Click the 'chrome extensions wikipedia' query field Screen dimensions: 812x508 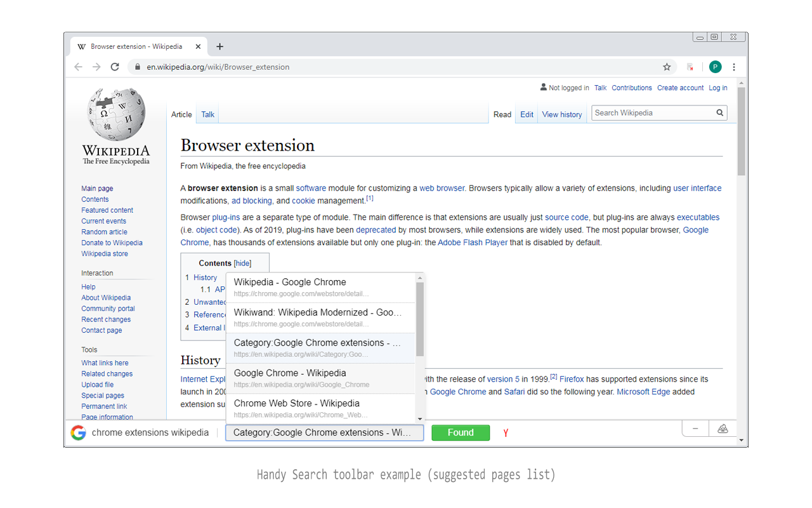pyautogui.click(x=150, y=432)
